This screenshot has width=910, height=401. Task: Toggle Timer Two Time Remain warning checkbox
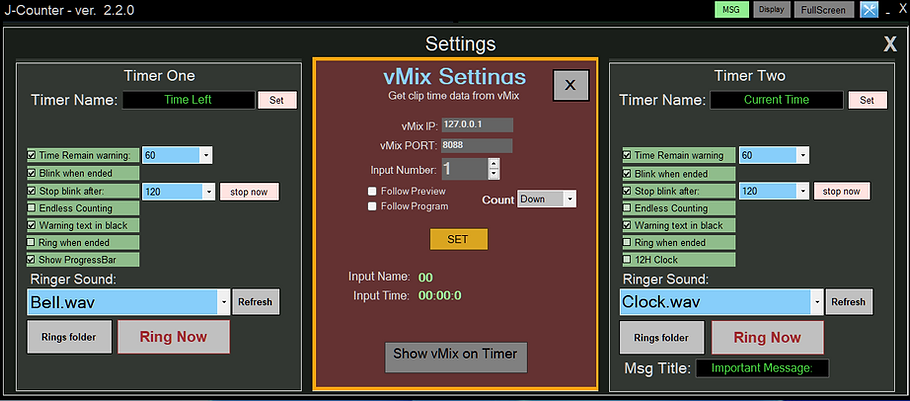pyautogui.click(x=627, y=156)
